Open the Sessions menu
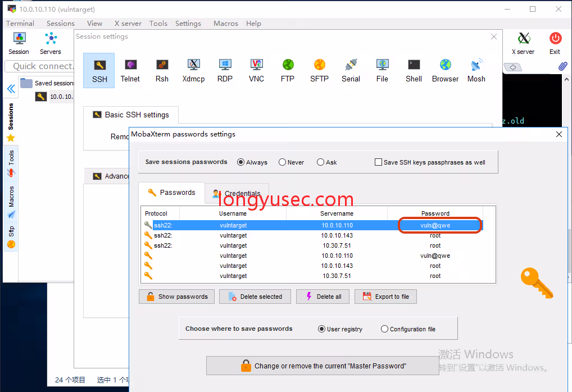This screenshot has height=392, width=572. (x=61, y=24)
